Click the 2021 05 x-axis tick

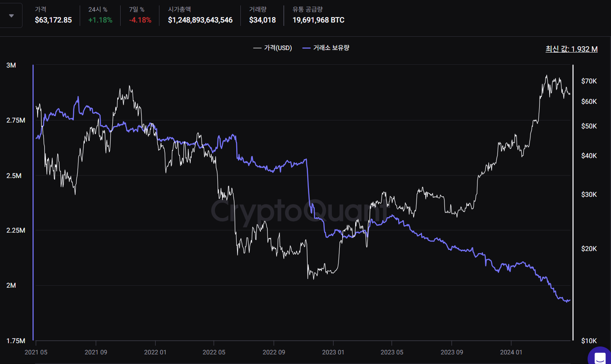point(36,352)
